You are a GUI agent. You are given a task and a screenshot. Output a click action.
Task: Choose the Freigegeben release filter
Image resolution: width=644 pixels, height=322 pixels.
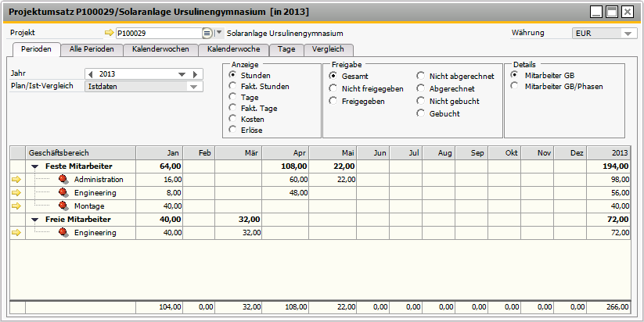click(x=333, y=101)
